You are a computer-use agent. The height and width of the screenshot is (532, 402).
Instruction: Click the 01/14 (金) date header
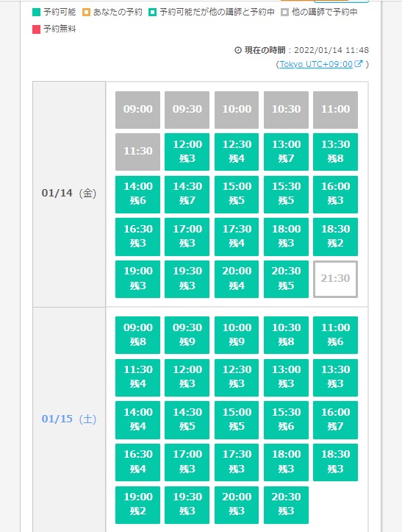coord(69,194)
